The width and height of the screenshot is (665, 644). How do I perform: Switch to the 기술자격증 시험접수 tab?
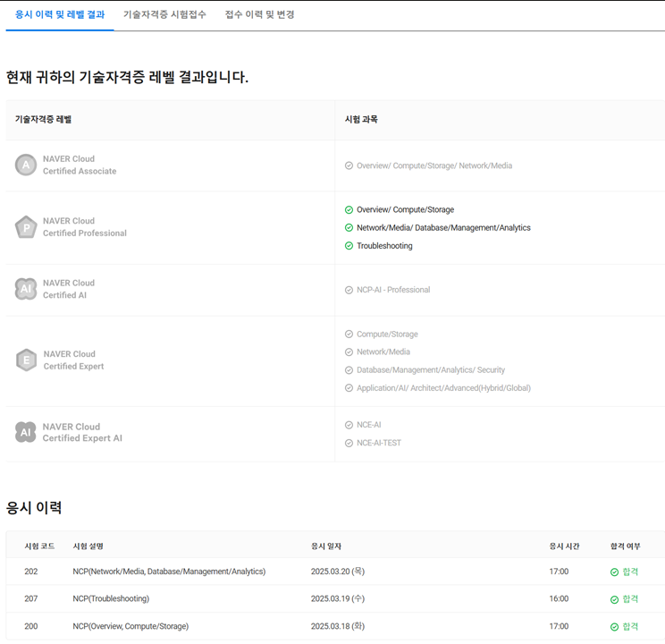pos(164,14)
